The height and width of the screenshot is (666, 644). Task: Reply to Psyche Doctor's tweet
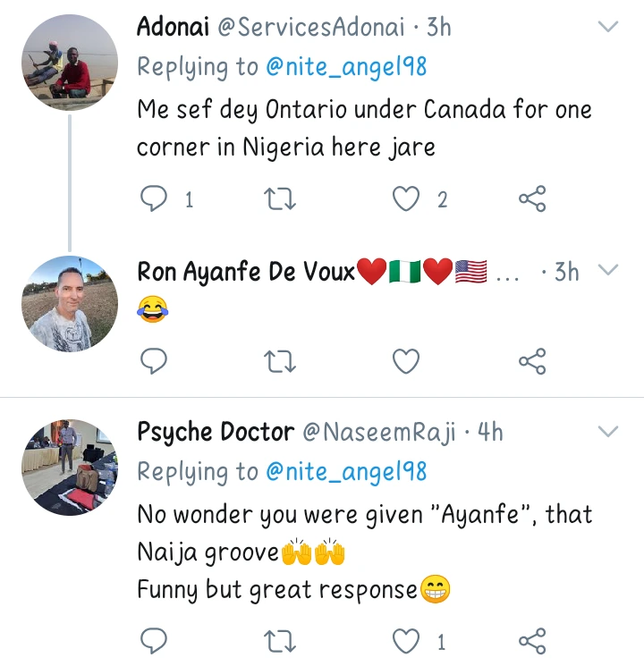pos(155,640)
